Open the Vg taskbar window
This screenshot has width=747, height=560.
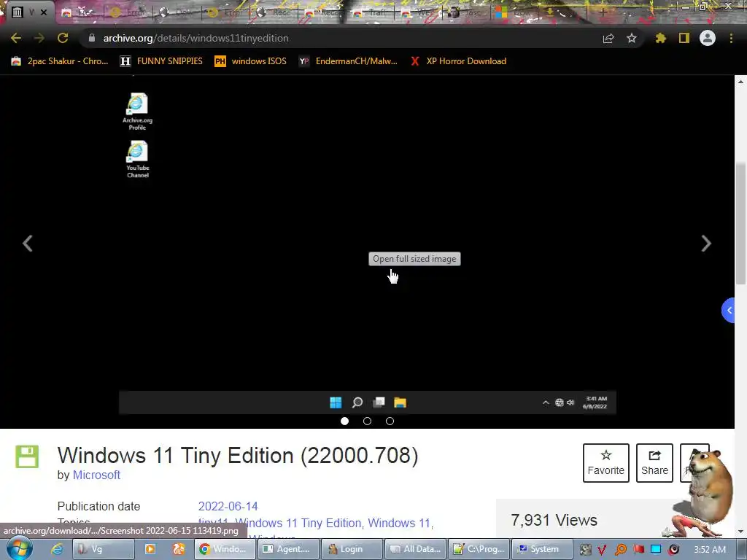103,549
